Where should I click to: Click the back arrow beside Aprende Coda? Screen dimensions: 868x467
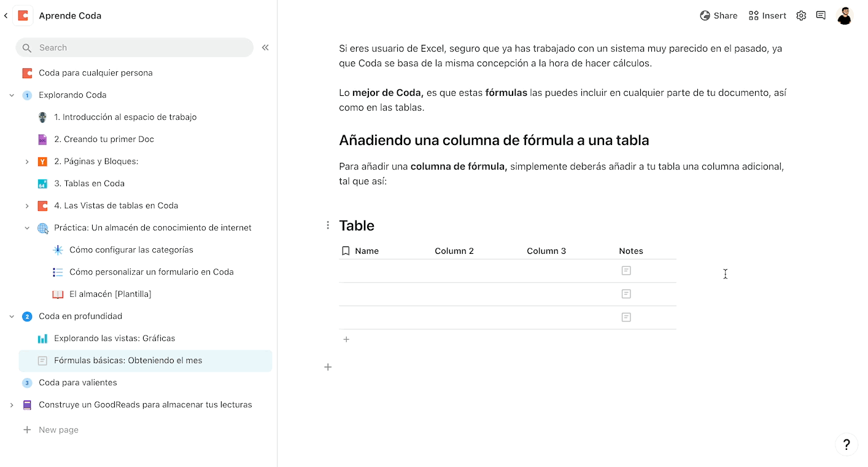point(6,15)
